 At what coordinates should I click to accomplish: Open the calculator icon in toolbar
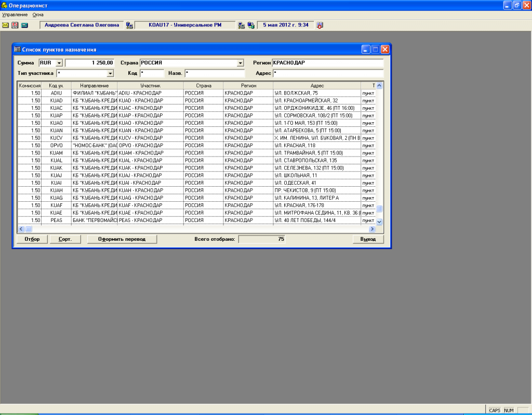pos(24,25)
